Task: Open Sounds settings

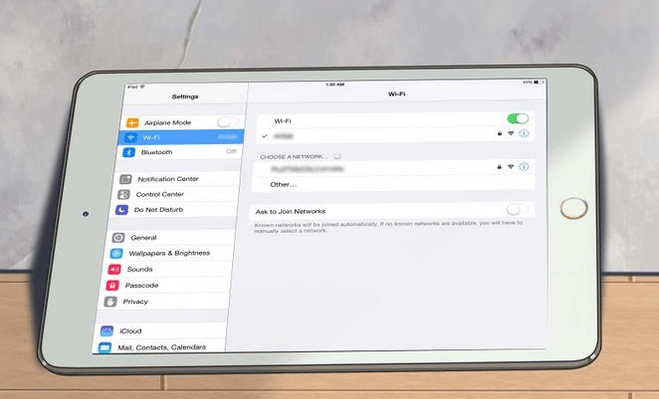Action: 167,270
